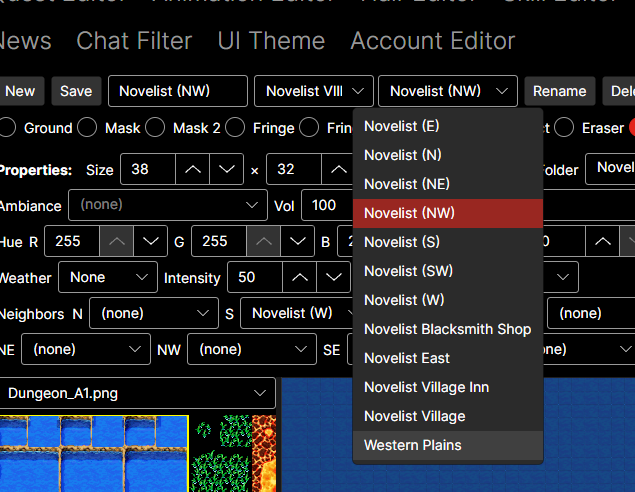Image resolution: width=635 pixels, height=492 pixels.
Task: Expand the Weather dropdown set to None
Action: [108, 277]
